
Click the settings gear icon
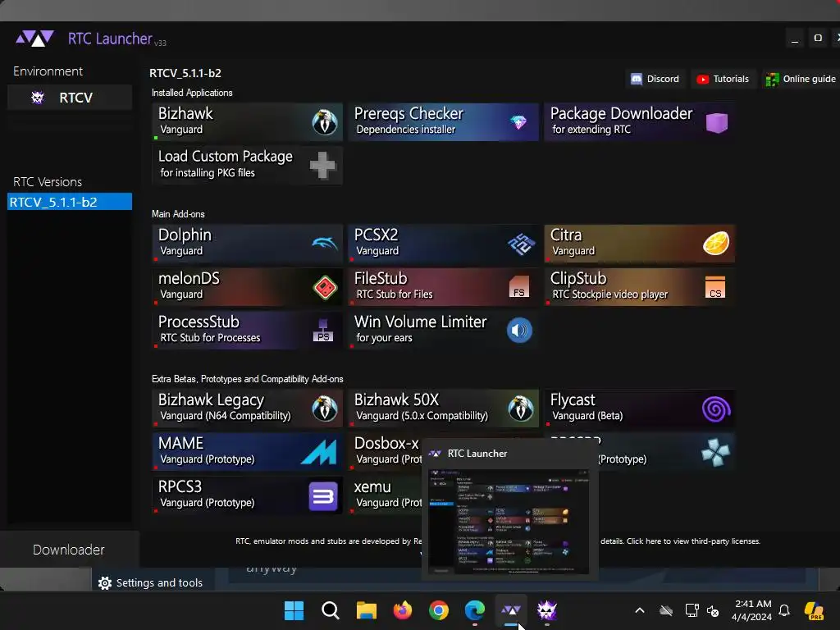coord(105,583)
